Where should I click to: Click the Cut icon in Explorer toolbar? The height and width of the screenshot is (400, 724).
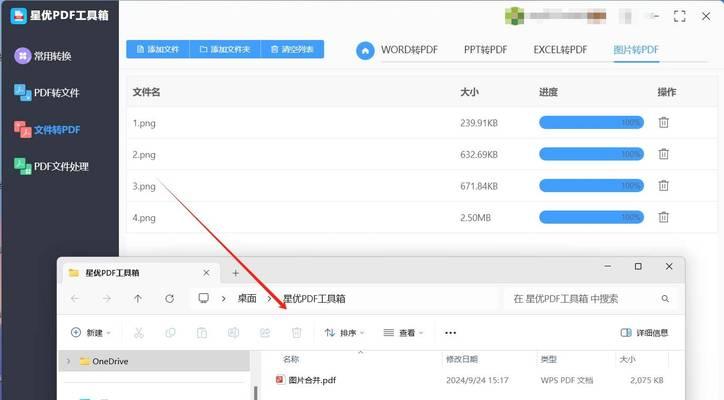pos(139,333)
